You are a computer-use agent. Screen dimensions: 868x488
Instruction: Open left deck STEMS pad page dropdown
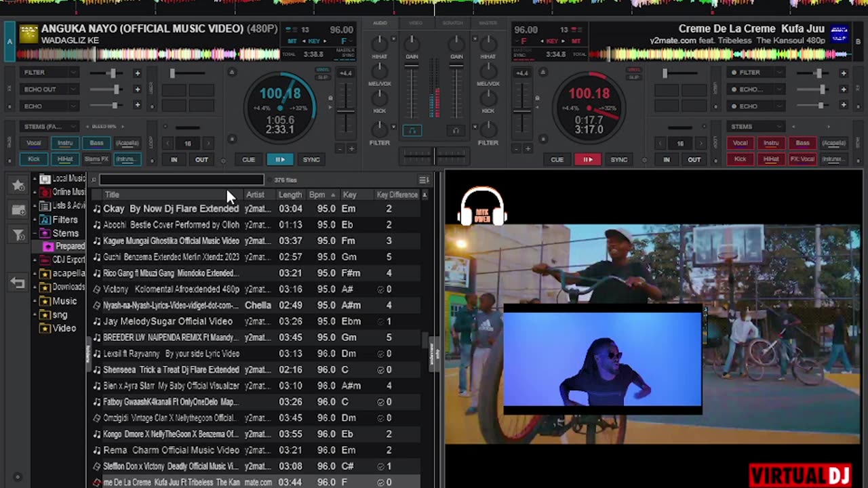click(x=74, y=127)
